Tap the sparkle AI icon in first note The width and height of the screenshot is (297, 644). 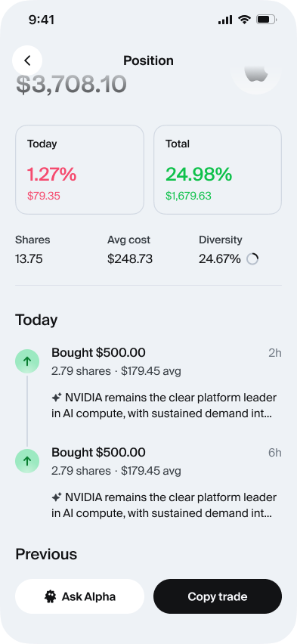(57, 398)
